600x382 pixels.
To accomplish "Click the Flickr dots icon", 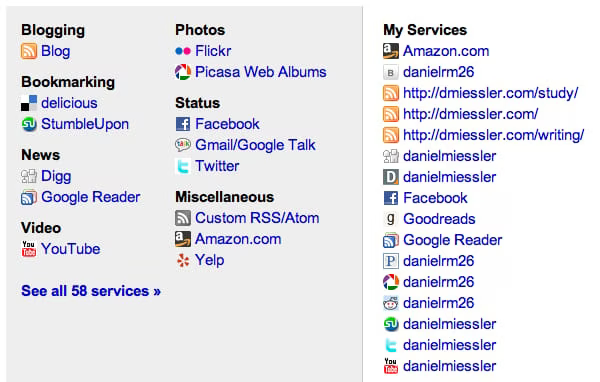I will (183, 51).
